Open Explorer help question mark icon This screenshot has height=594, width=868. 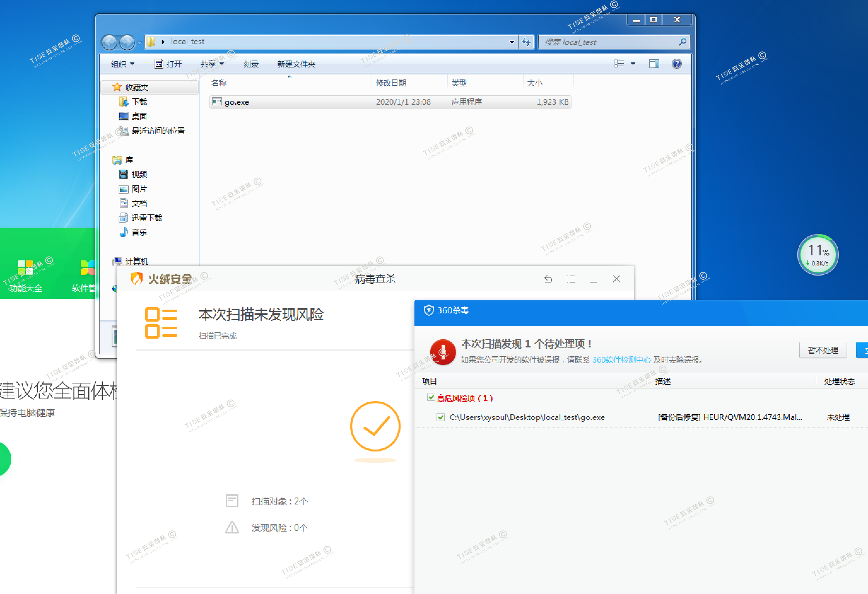[x=677, y=64]
